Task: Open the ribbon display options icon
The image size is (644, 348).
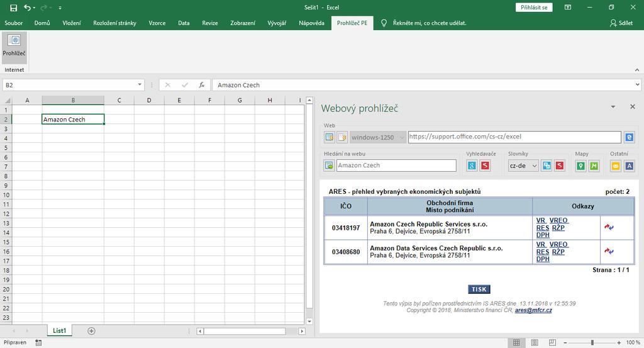Action: [x=568, y=8]
